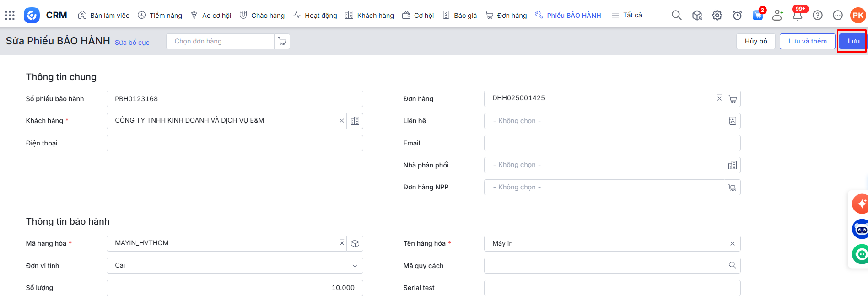Open the Nhà phân phối dropdown
This screenshot has width=868, height=301.
pos(604,165)
